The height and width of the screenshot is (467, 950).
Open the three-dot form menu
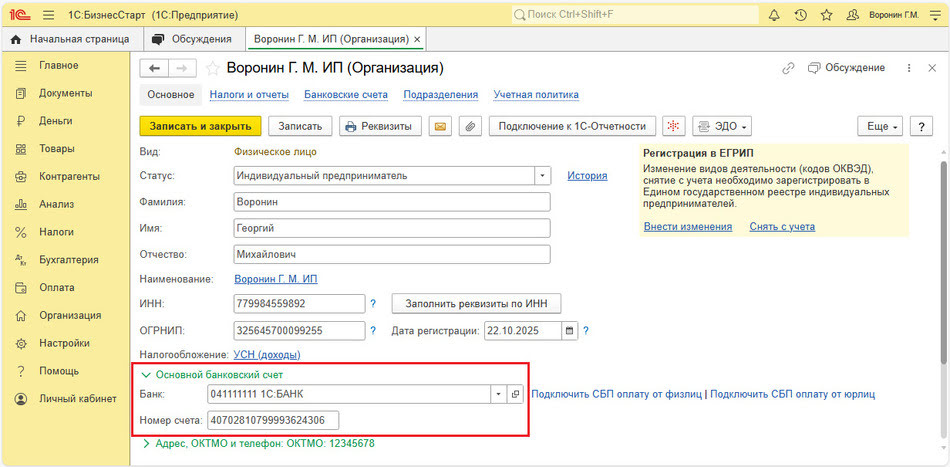pyautogui.click(x=909, y=68)
